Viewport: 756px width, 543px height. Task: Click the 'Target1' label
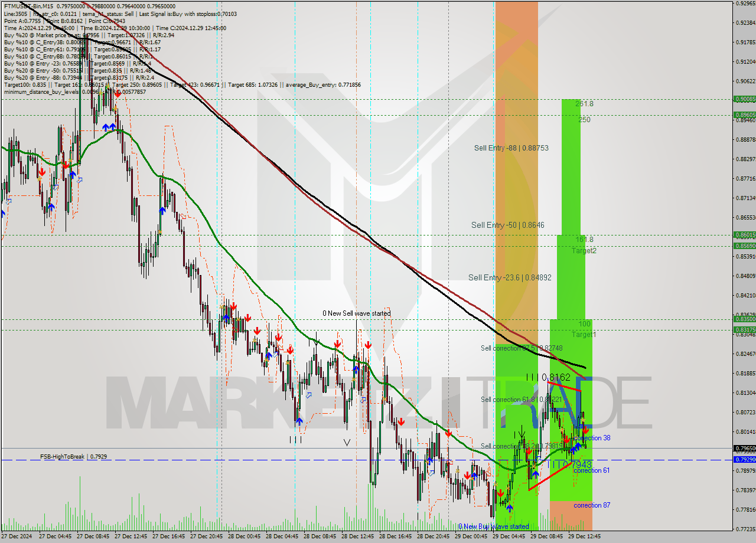[x=584, y=335]
